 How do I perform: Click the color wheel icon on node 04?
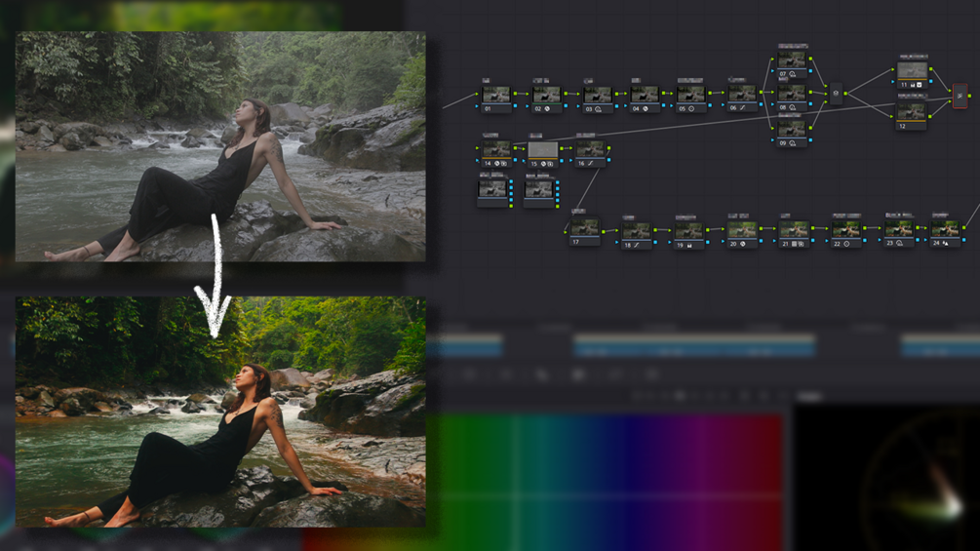tap(646, 108)
